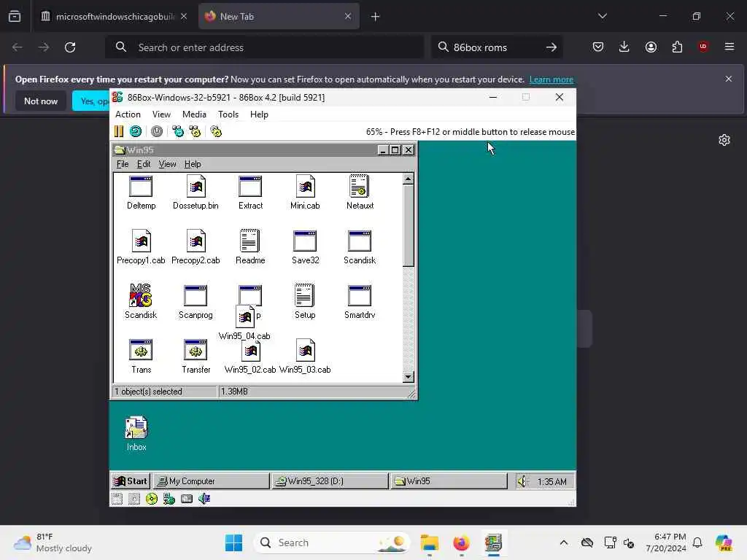Select the Trans gear icon
The image size is (747, 560).
(x=141, y=356)
